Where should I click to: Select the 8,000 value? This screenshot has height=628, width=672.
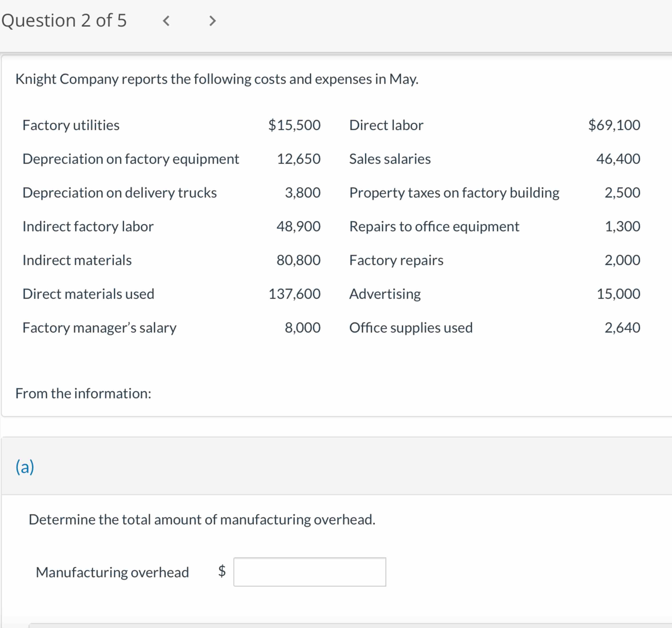point(302,328)
